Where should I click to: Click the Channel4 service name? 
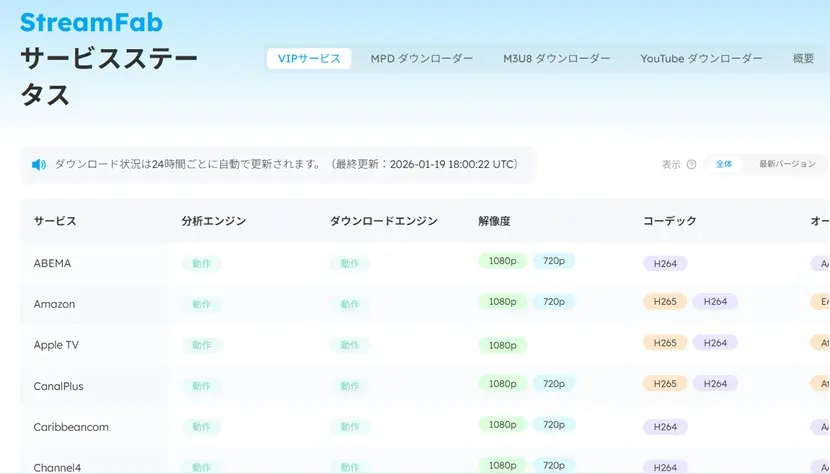(57, 468)
